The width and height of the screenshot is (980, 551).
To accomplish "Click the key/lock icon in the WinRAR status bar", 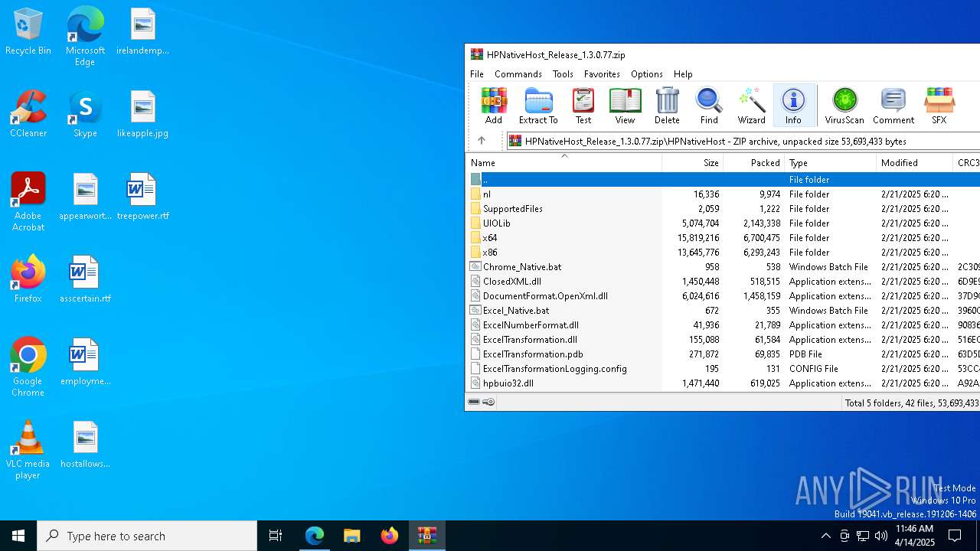I will [x=488, y=402].
